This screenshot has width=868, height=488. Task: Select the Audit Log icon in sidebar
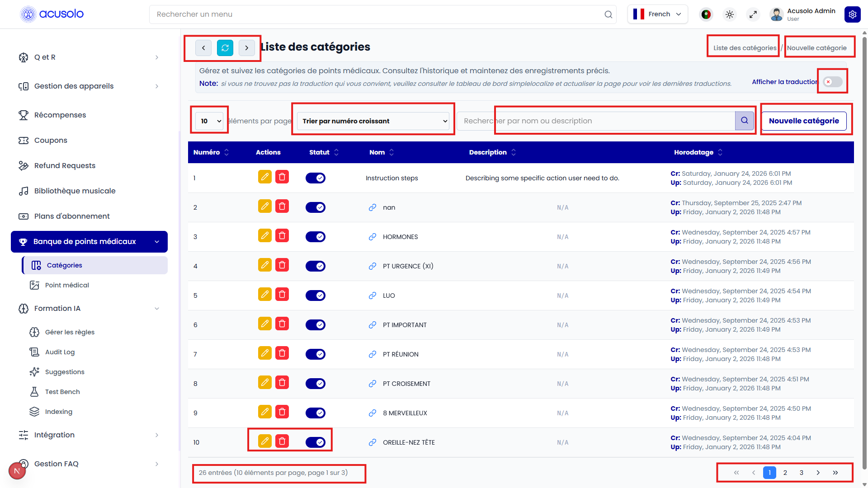point(34,352)
